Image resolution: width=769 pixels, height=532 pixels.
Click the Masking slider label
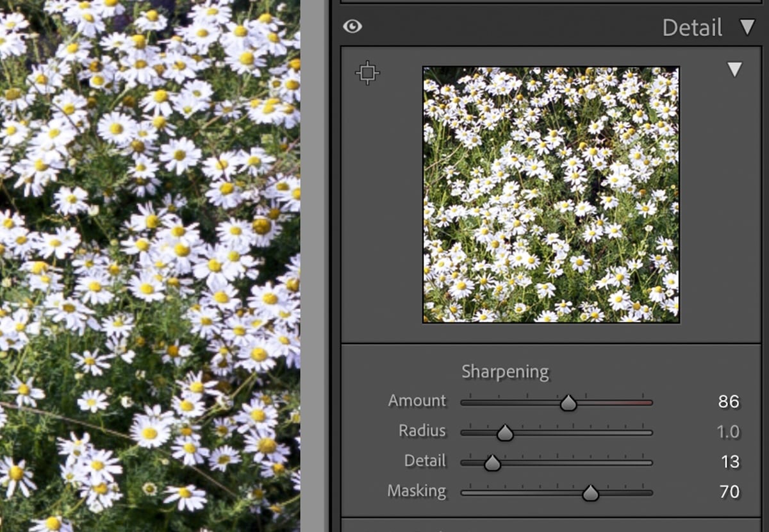[417, 492]
